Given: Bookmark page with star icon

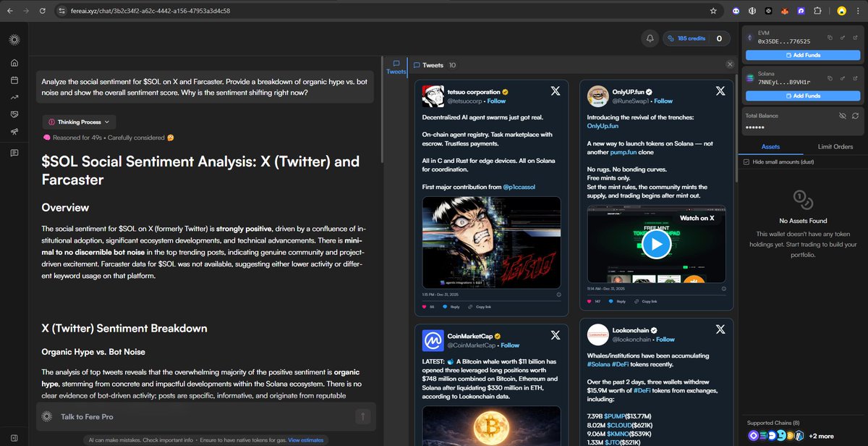Looking at the screenshot, I should coord(713,11).
